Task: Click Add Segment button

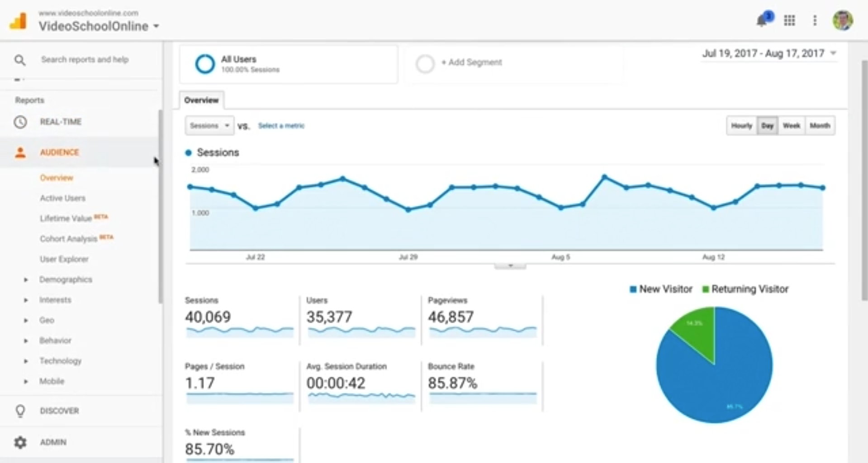Action: pos(471,62)
